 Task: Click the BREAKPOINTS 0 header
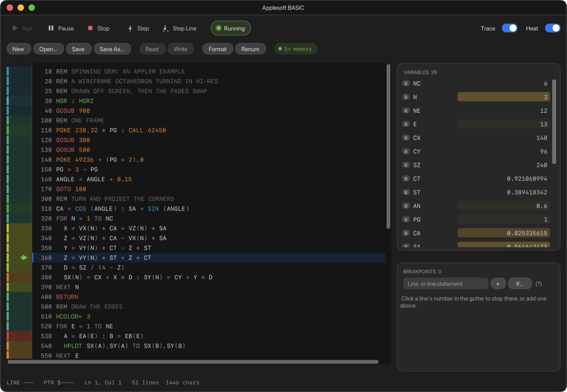coord(422,272)
